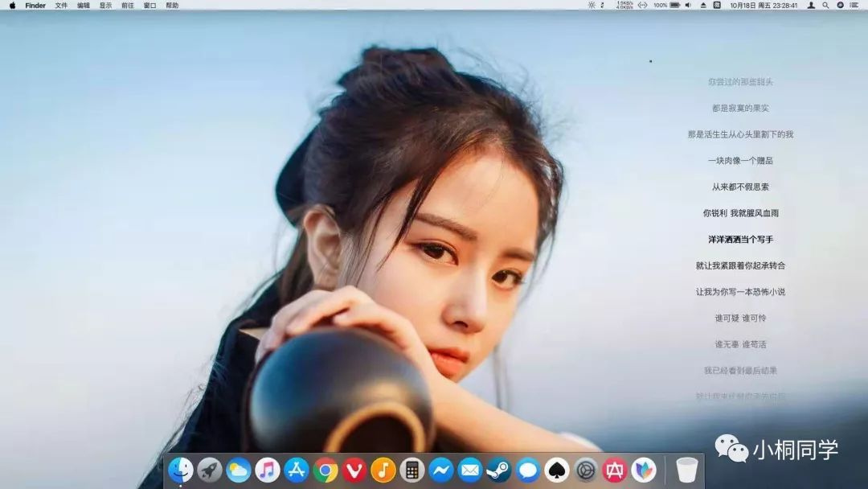Click lyric line 就让我紧跟着你起承转合
The width and height of the screenshot is (868, 489).
click(x=741, y=265)
